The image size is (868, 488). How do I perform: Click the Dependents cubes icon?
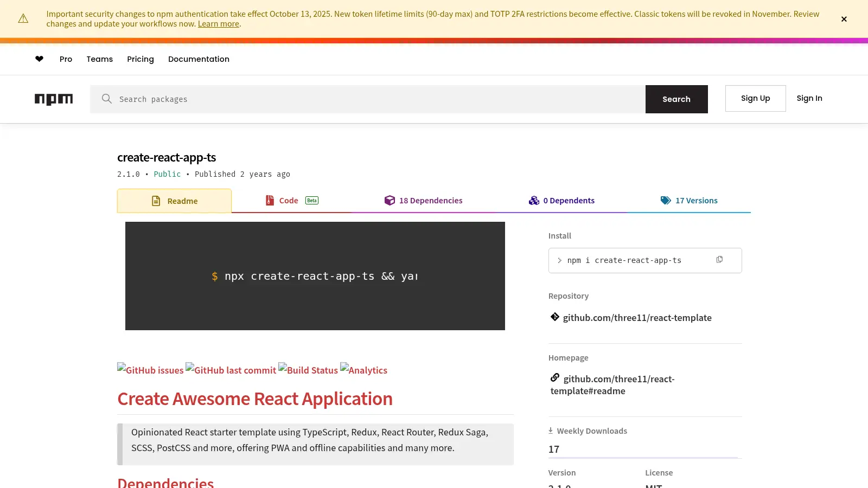coord(534,201)
